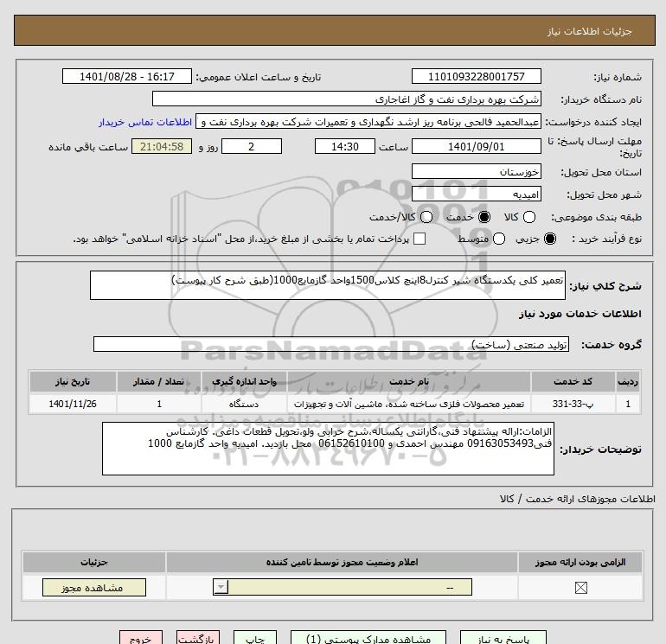Click the remaining days field showing 2
The height and width of the screenshot is (644, 666).
252,146
